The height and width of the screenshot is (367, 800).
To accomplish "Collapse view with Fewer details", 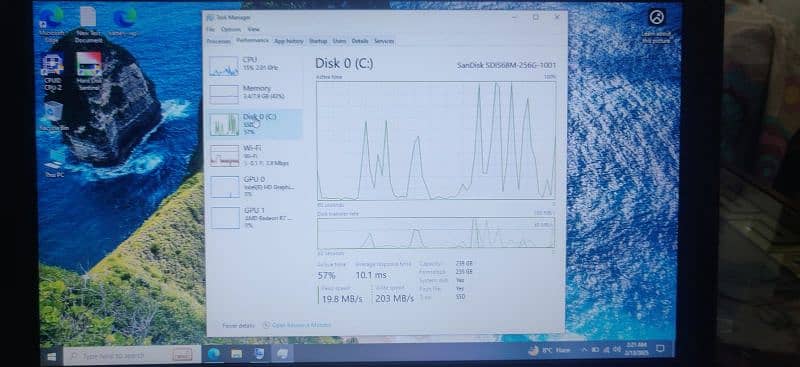I will (234, 325).
